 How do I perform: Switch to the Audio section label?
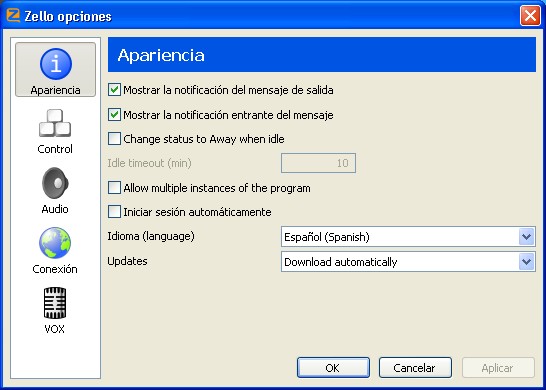click(55, 209)
